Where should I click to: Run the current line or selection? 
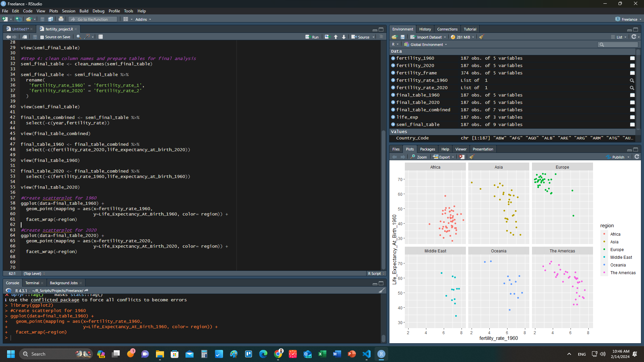[312, 37]
